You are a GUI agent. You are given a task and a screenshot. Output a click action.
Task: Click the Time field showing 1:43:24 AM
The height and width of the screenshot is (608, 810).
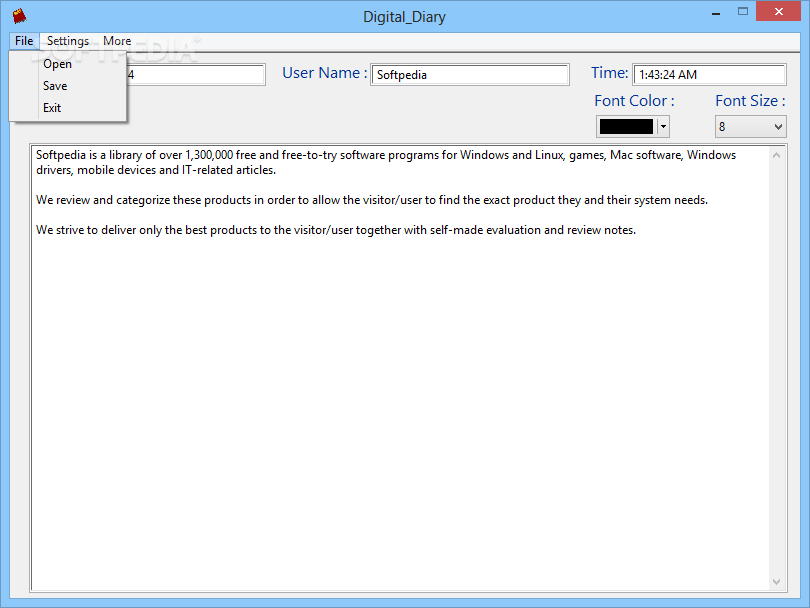[709, 75]
